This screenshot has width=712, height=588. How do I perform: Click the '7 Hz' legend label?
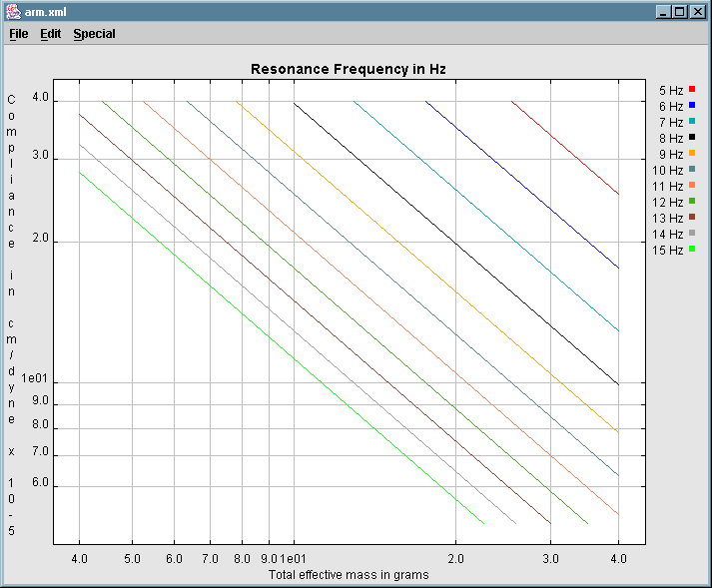[671, 122]
